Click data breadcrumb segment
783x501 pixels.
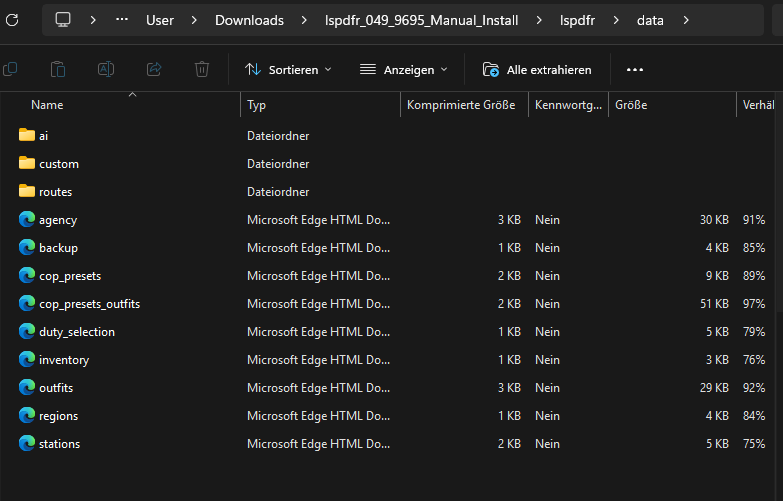click(650, 20)
